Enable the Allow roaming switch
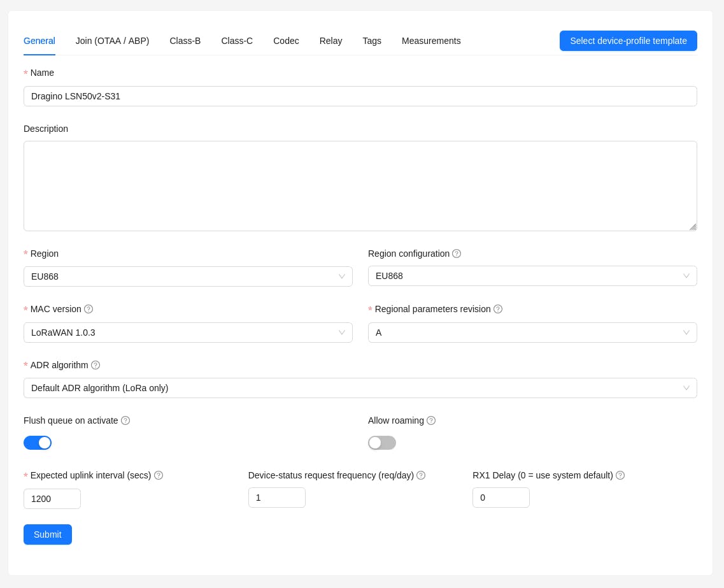The width and height of the screenshot is (724, 588). [x=382, y=443]
